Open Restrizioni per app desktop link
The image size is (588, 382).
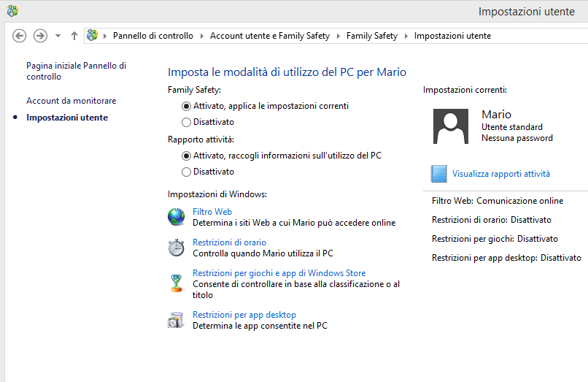(x=244, y=315)
